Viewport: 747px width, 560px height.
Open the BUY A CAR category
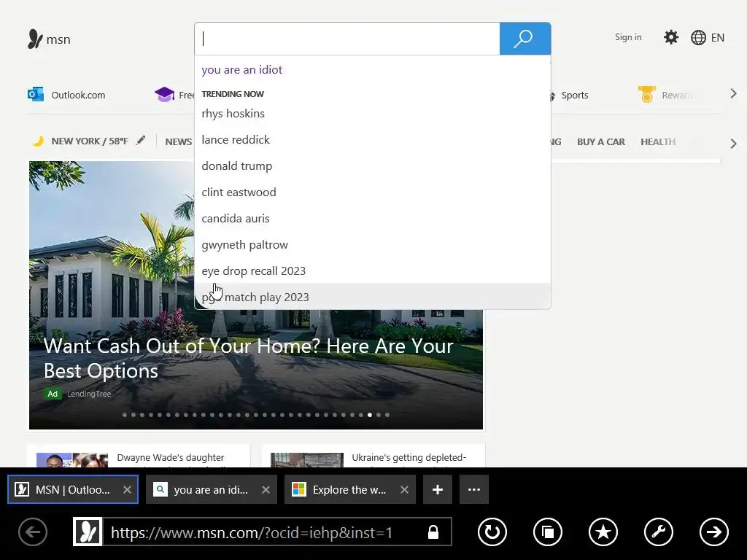coord(601,142)
